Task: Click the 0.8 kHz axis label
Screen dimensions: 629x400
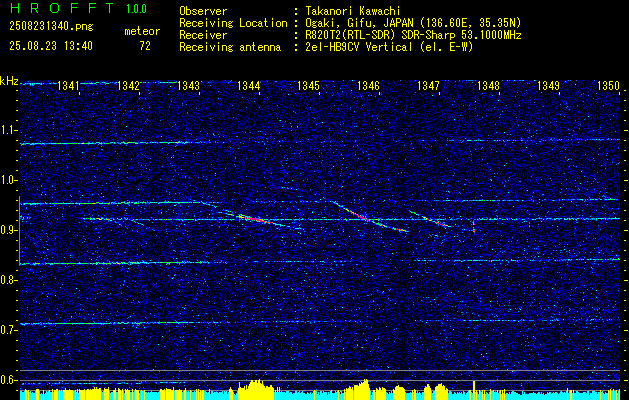Action: click(x=8, y=280)
